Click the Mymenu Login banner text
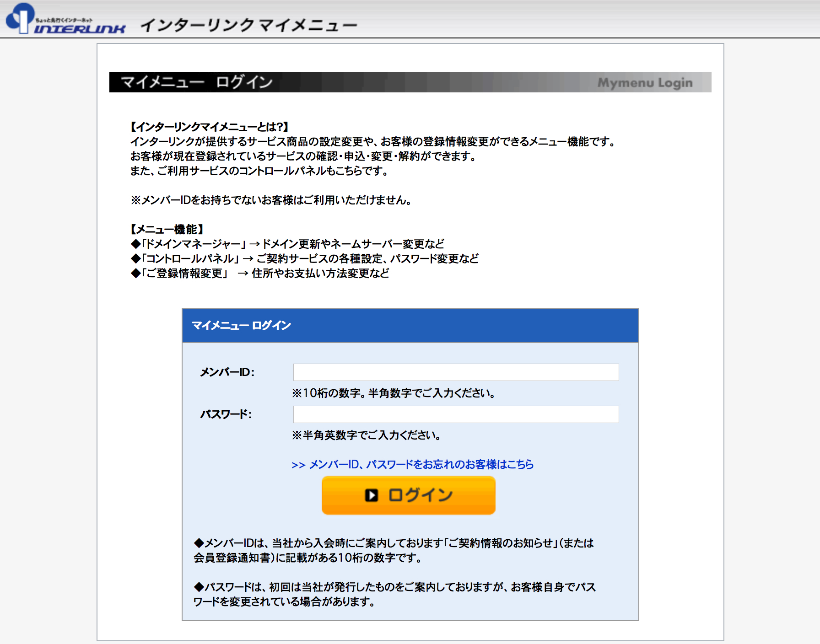 (645, 83)
